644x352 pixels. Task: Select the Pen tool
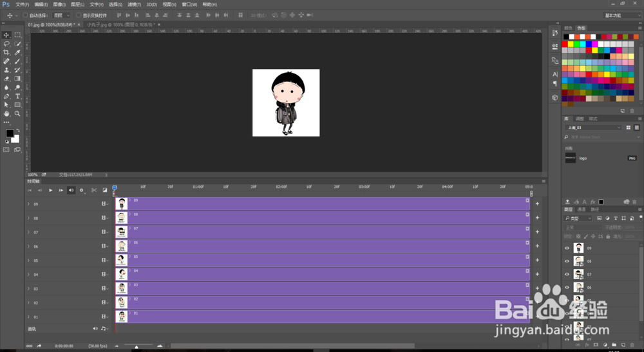pos(6,96)
